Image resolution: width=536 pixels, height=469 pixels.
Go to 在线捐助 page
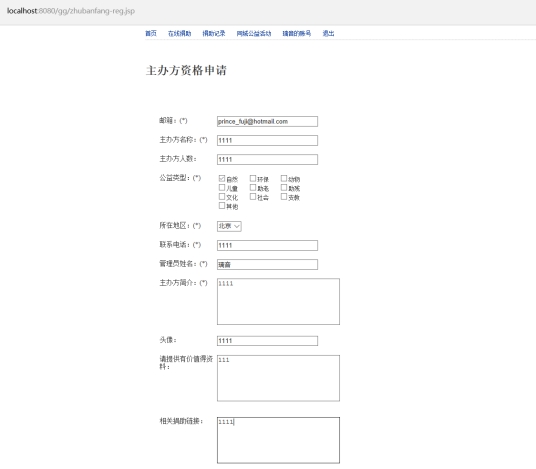coord(179,34)
